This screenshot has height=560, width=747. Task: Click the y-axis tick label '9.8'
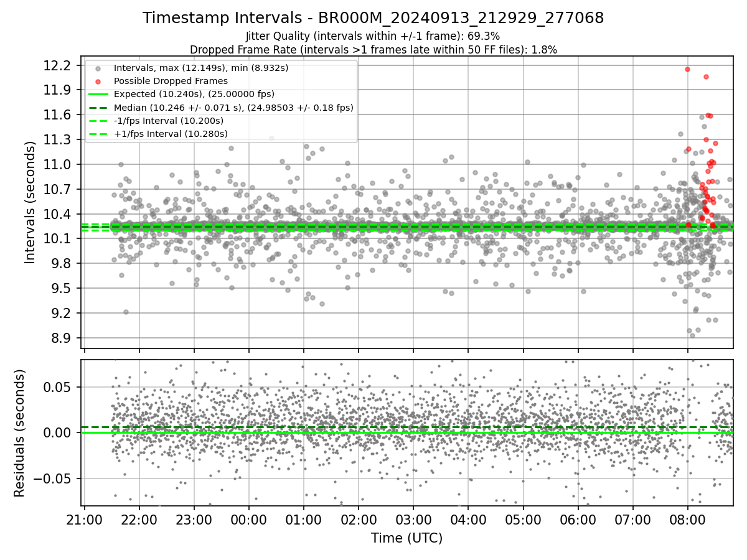tap(62, 264)
